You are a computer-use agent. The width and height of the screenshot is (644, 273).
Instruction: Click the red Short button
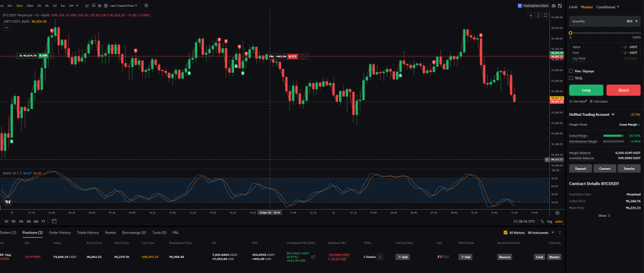624,90
